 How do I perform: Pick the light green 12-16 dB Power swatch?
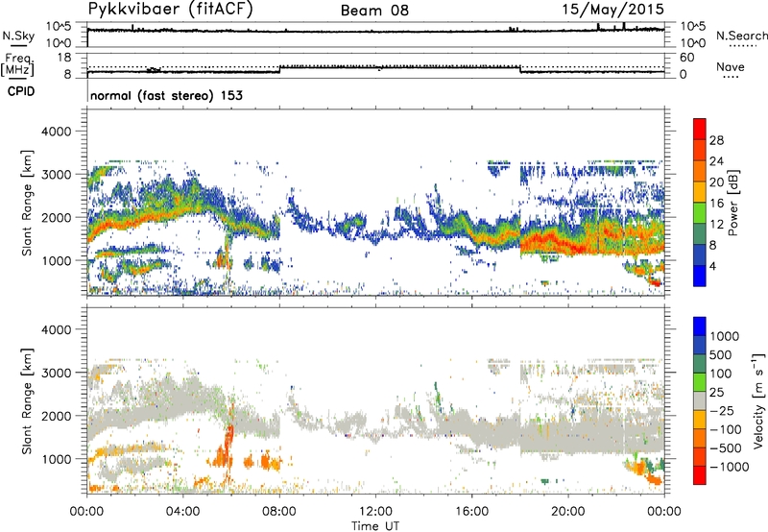point(700,212)
